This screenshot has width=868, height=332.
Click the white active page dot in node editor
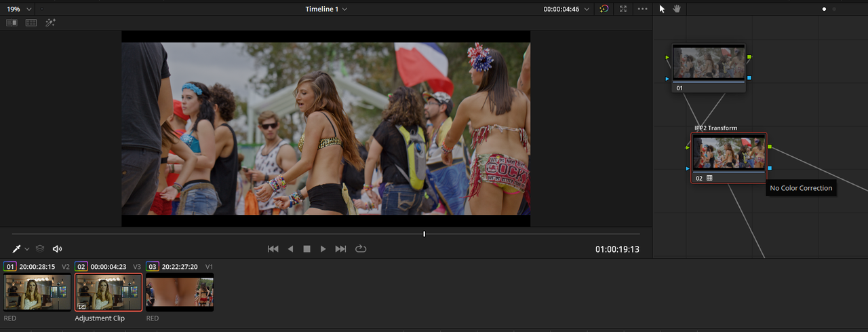[825, 10]
